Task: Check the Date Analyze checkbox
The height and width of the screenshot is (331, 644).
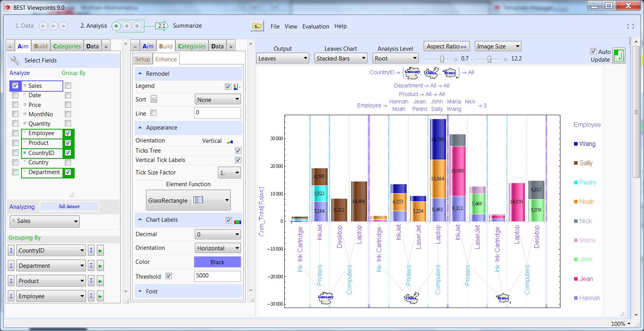Action: tap(15, 95)
